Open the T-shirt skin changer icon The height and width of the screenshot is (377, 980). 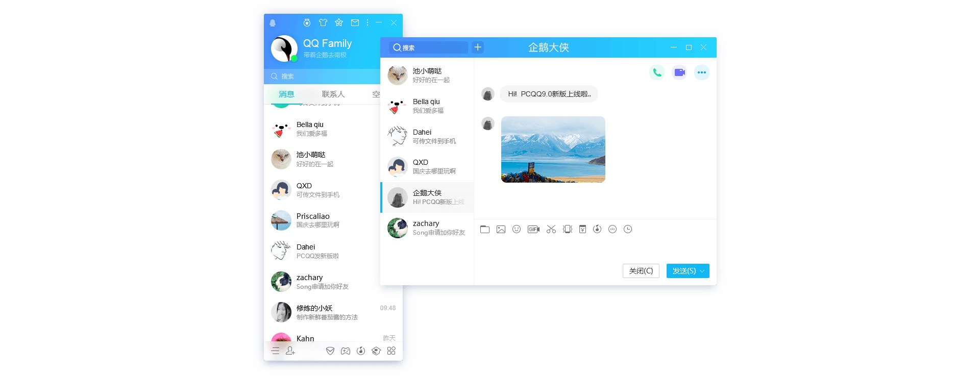click(x=323, y=22)
